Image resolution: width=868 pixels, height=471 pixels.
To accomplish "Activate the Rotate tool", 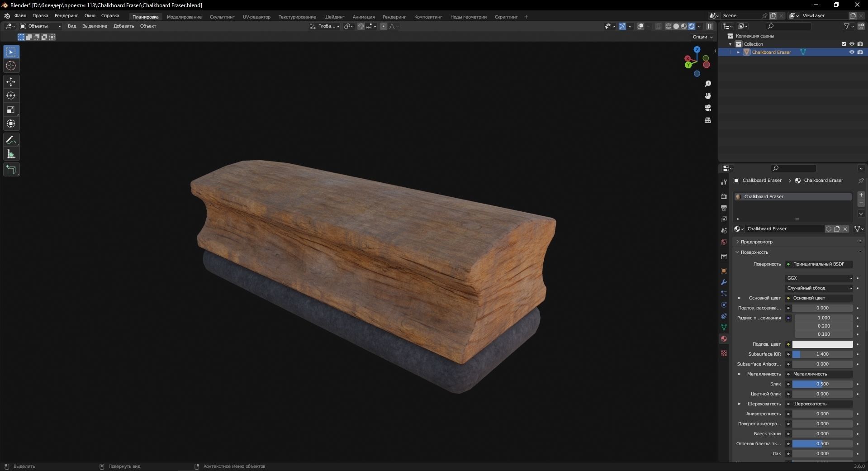I will [11, 96].
